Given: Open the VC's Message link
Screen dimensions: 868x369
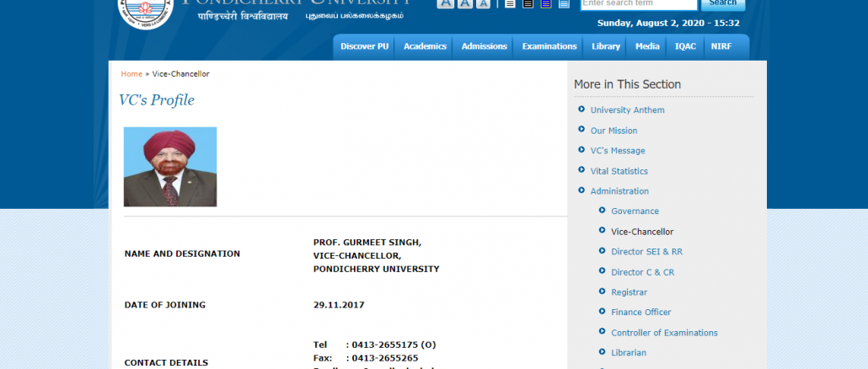Looking at the screenshot, I should point(617,151).
